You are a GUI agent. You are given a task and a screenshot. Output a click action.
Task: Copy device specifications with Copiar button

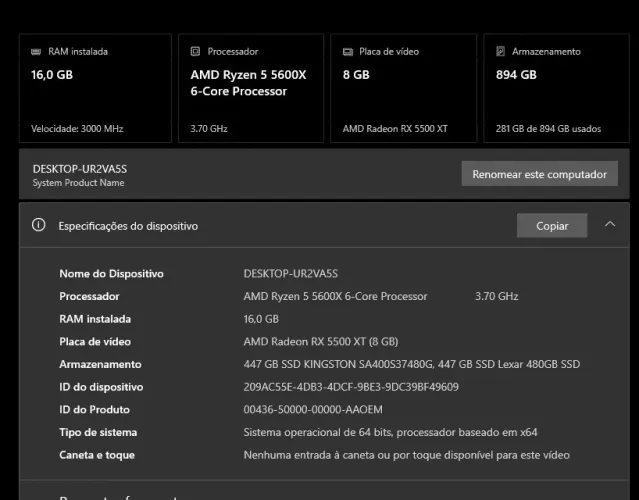click(552, 225)
